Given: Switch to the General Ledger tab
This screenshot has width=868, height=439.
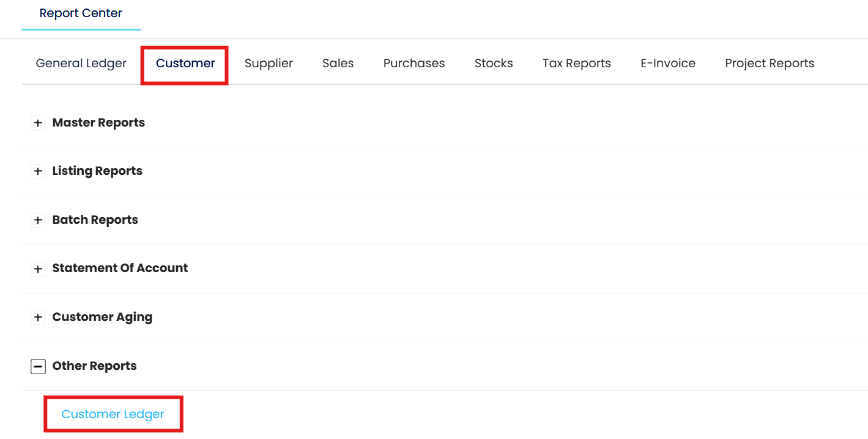Looking at the screenshot, I should coord(81,63).
